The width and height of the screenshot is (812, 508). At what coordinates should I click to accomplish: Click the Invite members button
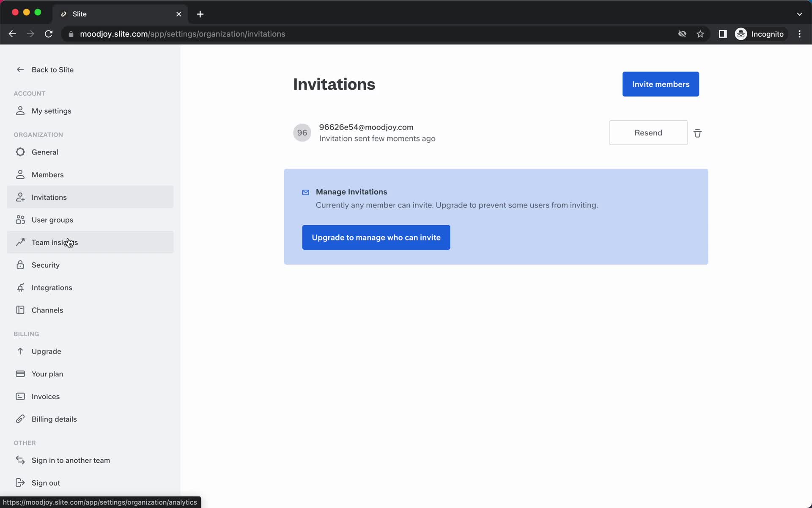pyautogui.click(x=661, y=84)
